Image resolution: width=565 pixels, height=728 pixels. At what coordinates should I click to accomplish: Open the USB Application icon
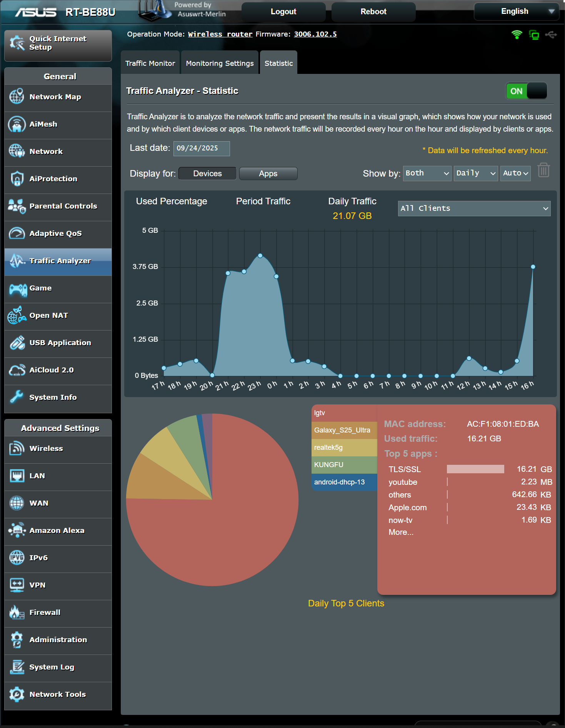point(17,343)
